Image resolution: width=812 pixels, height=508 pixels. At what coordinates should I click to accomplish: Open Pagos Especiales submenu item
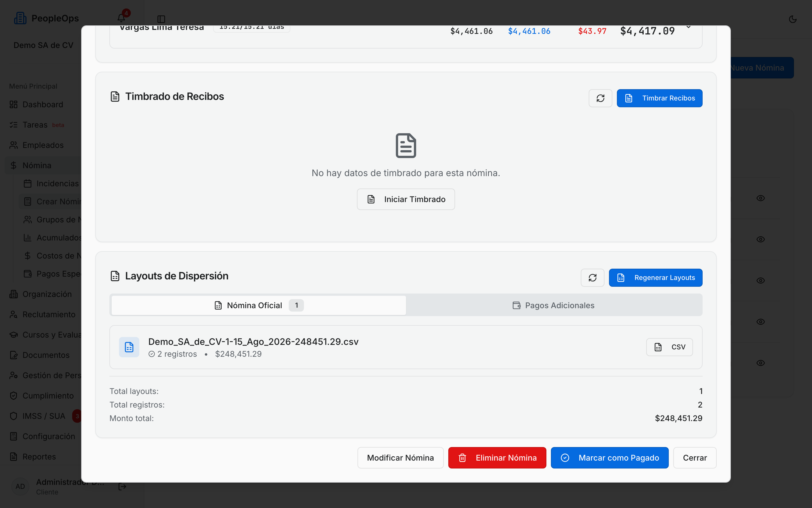pyautogui.click(x=50, y=274)
